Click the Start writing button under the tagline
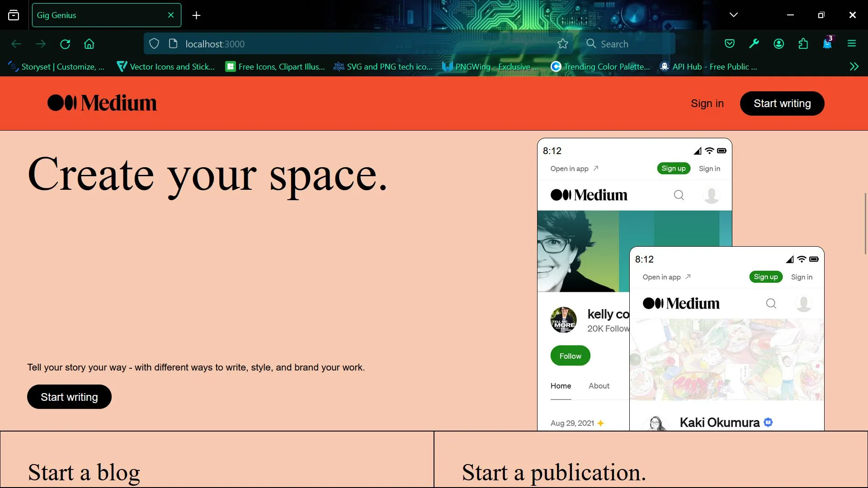The width and height of the screenshot is (868, 488). 69,397
